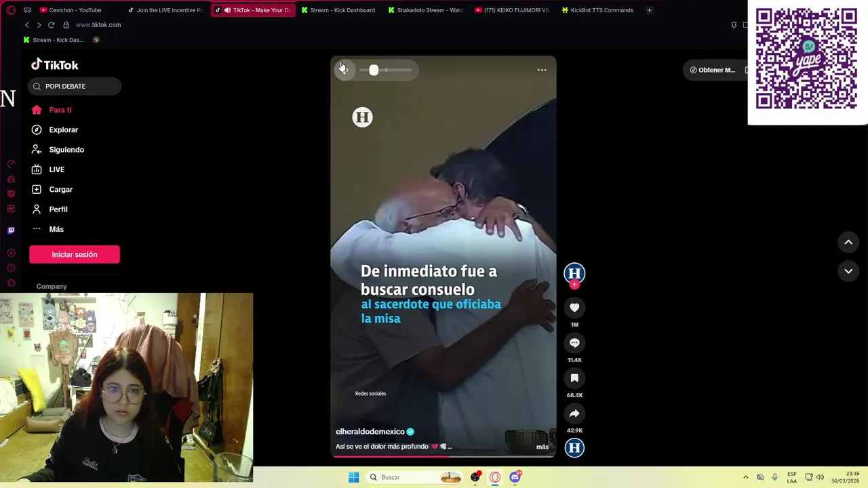The image size is (868, 488).
Task: Switch to 'Join the LIVE Incentive' tab
Action: coord(166,10)
